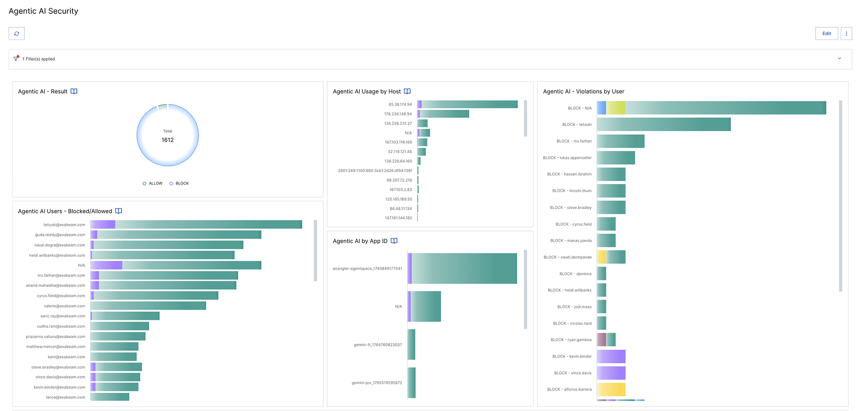Screen dimensions: 868x411
Task: Click the yellow BLOCK - alfonso.barrera bar
Action: (x=611, y=389)
